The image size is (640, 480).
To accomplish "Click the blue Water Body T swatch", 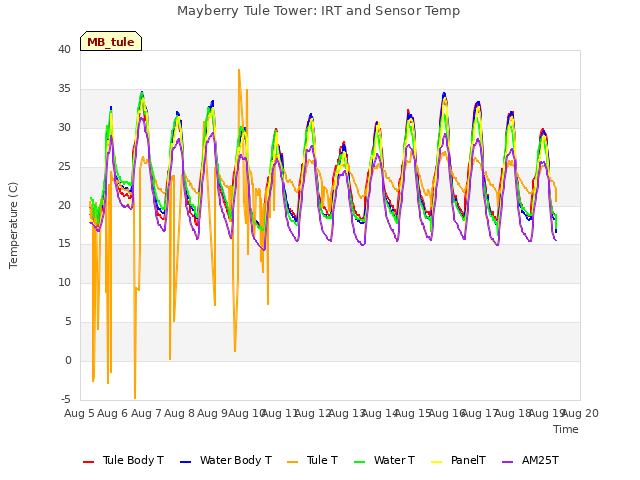I will pos(185,462).
